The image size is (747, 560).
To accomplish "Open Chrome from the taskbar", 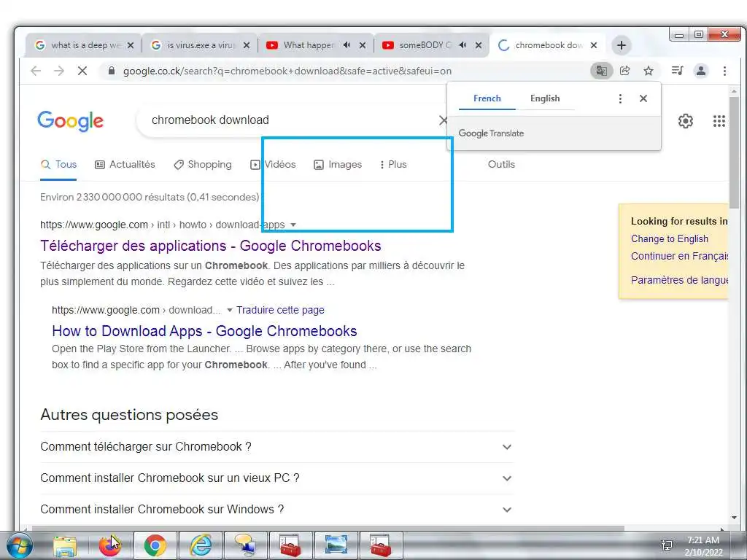I will click(155, 545).
